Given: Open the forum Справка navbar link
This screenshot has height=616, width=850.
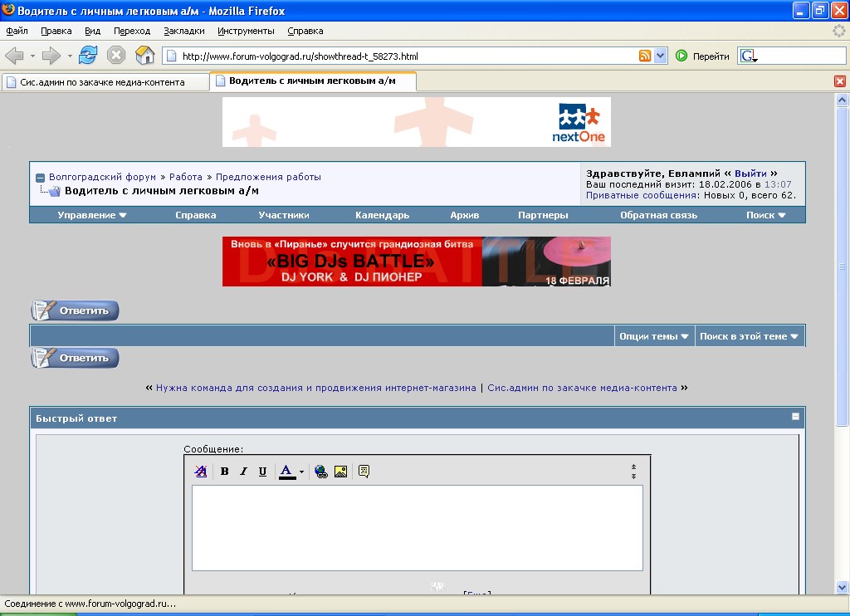Looking at the screenshot, I should tap(196, 215).
